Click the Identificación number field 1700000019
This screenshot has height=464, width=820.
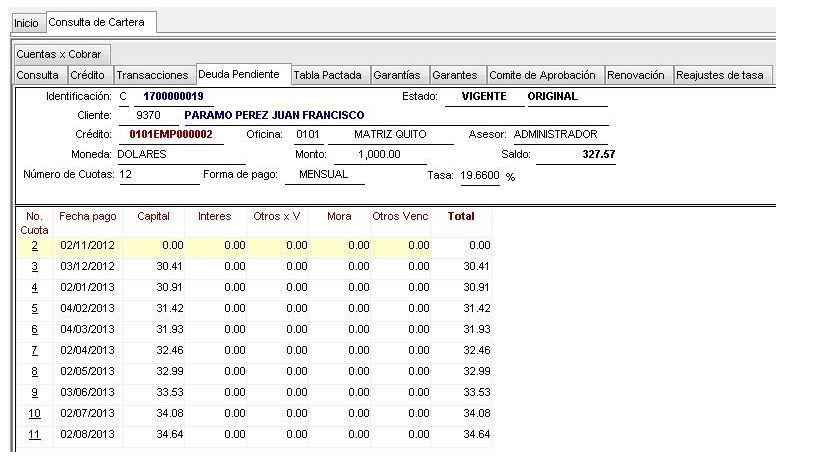pyautogui.click(x=173, y=97)
